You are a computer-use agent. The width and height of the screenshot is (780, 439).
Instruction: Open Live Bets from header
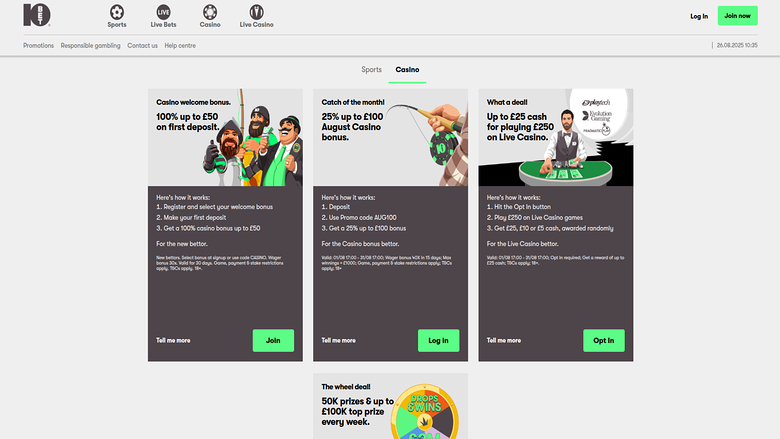pos(163,16)
